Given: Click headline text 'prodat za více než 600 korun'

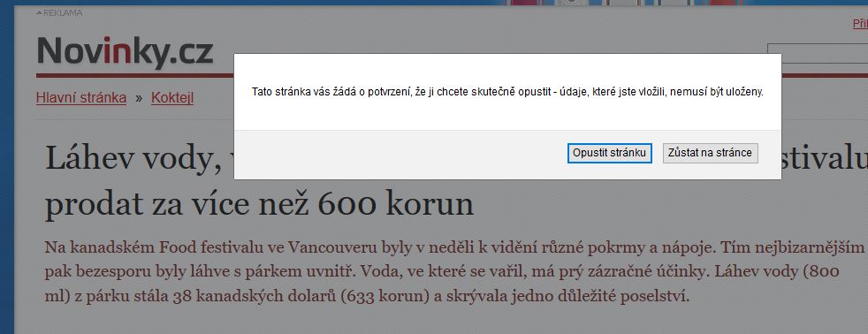Looking at the screenshot, I should 259,203.
